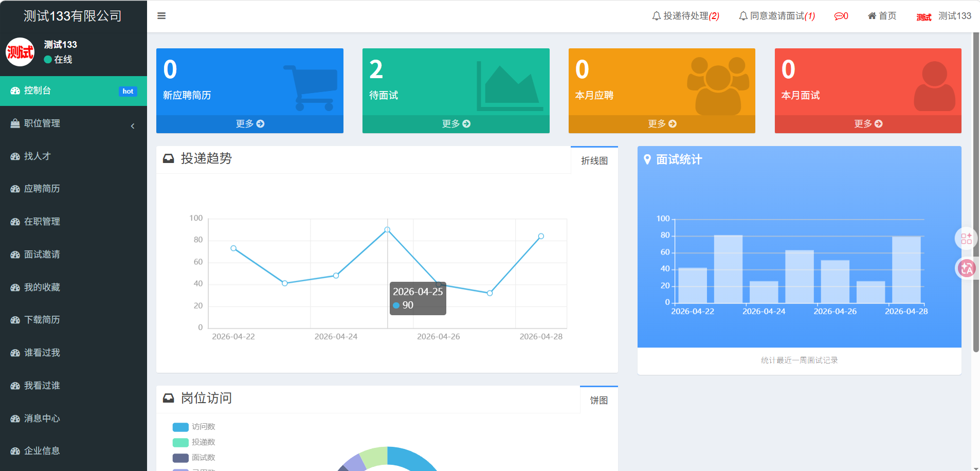
Task: Click 更多 on the 待面试 card
Action: pos(456,124)
